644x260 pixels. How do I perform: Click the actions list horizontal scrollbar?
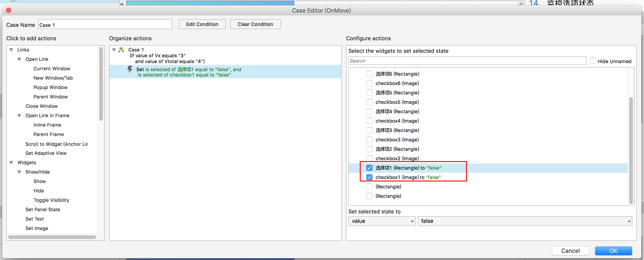click(52, 237)
